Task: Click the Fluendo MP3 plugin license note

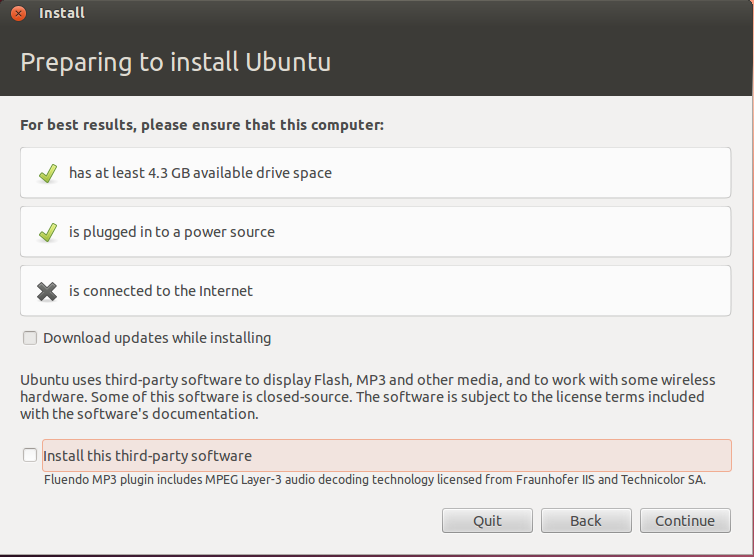Action: click(375, 479)
